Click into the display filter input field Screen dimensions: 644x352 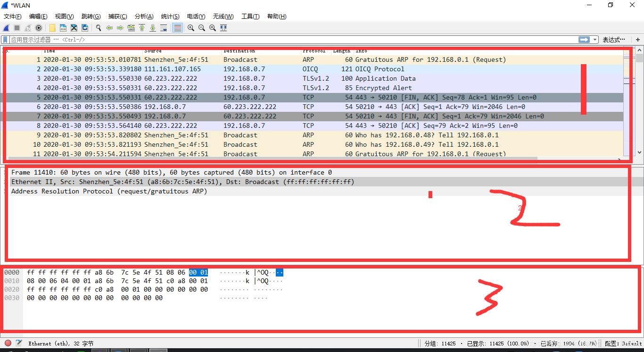click(x=292, y=40)
